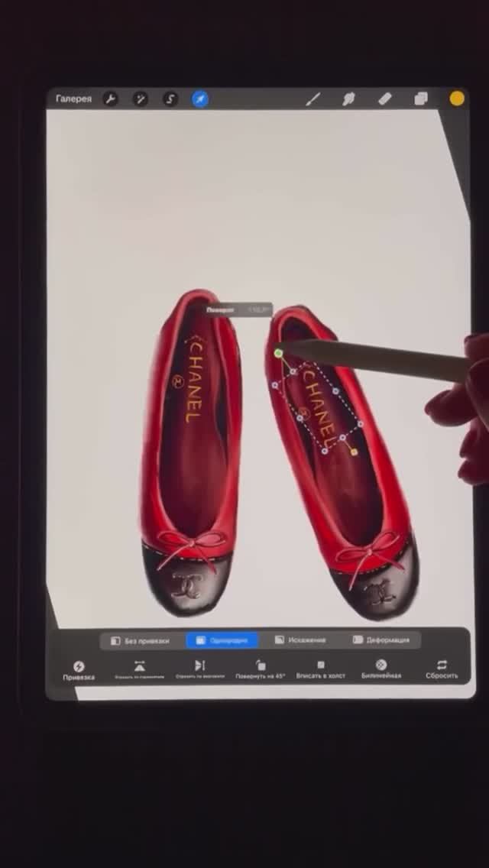Tap Сбросить to reset transform
The width and height of the screenshot is (489, 868).
coord(442,669)
